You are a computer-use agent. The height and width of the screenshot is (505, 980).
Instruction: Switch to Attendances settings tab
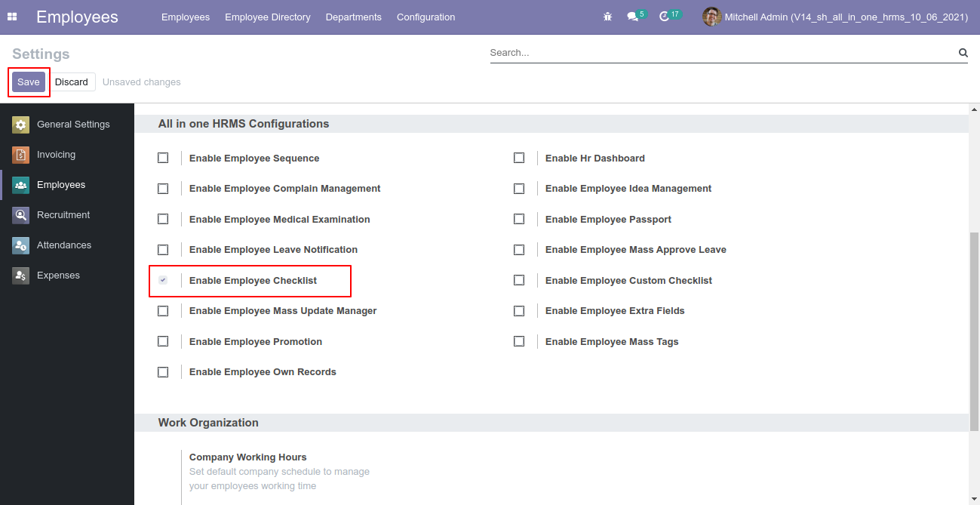coord(67,245)
